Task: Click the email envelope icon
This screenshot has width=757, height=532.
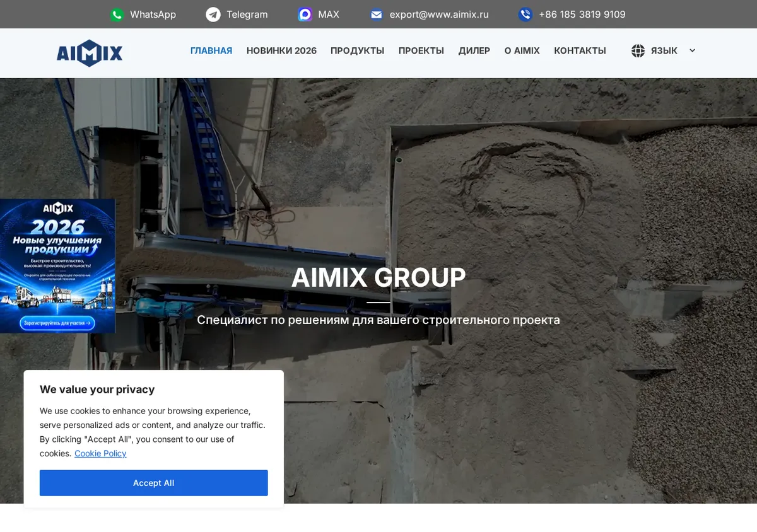Action: pos(377,14)
